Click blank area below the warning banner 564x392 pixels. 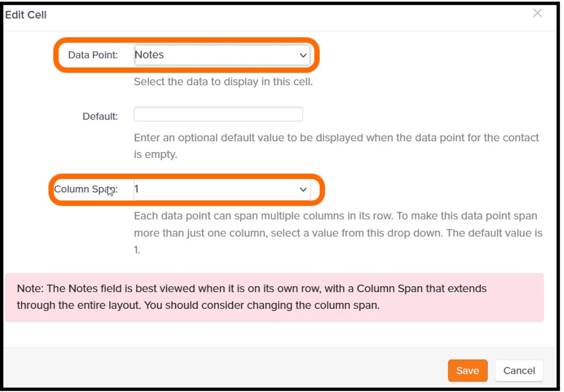pos(274,335)
